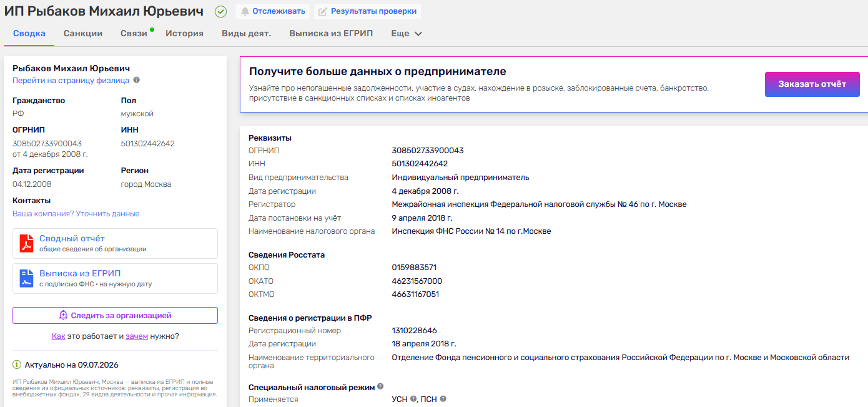Open Результаты проверки
868x407 pixels.
coord(367,11)
